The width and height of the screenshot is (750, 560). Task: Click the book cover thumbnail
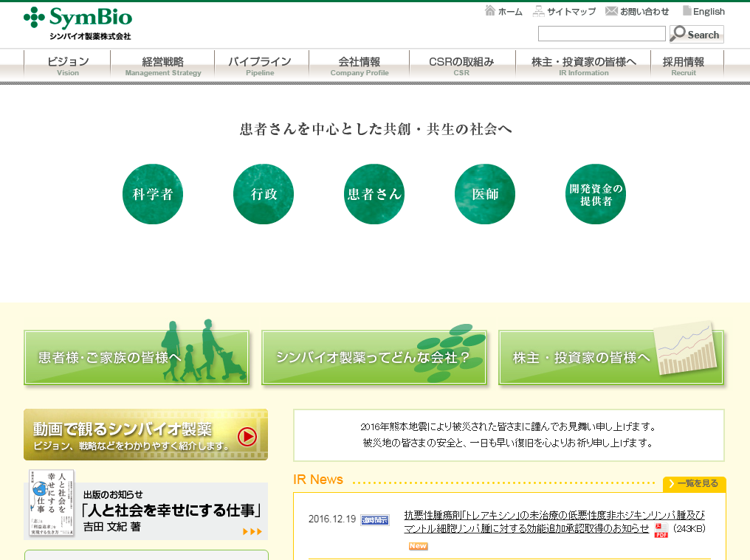52,502
